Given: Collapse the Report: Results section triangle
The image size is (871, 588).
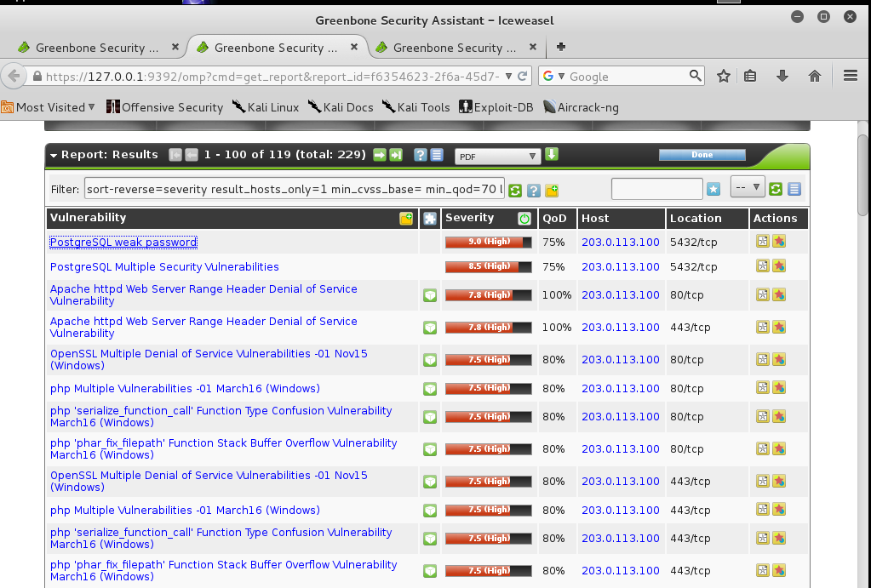Looking at the screenshot, I should [x=54, y=156].
